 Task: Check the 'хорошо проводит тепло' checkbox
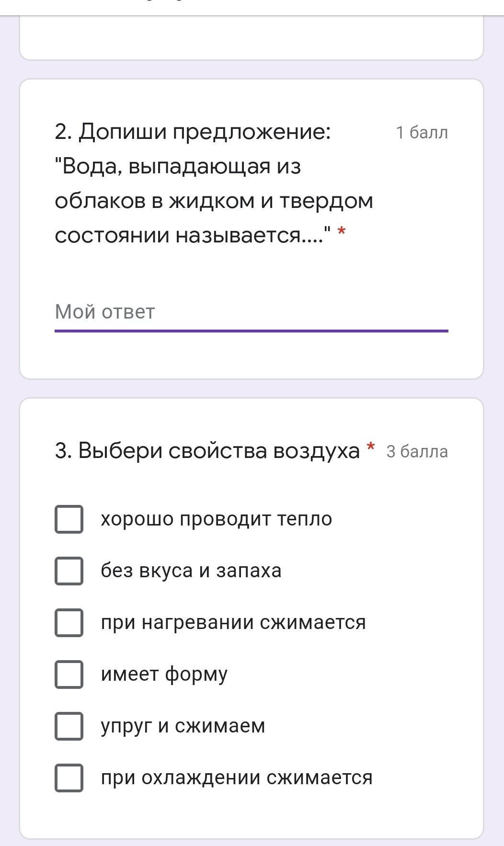click(x=69, y=519)
